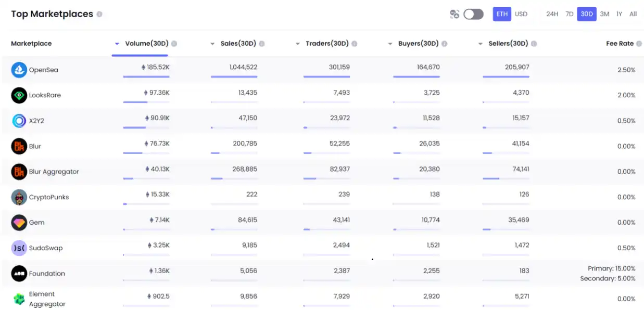Click the CryptoPunks avatar icon
The height and width of the screenshot is (310, 644).
(x=19, y=197)
